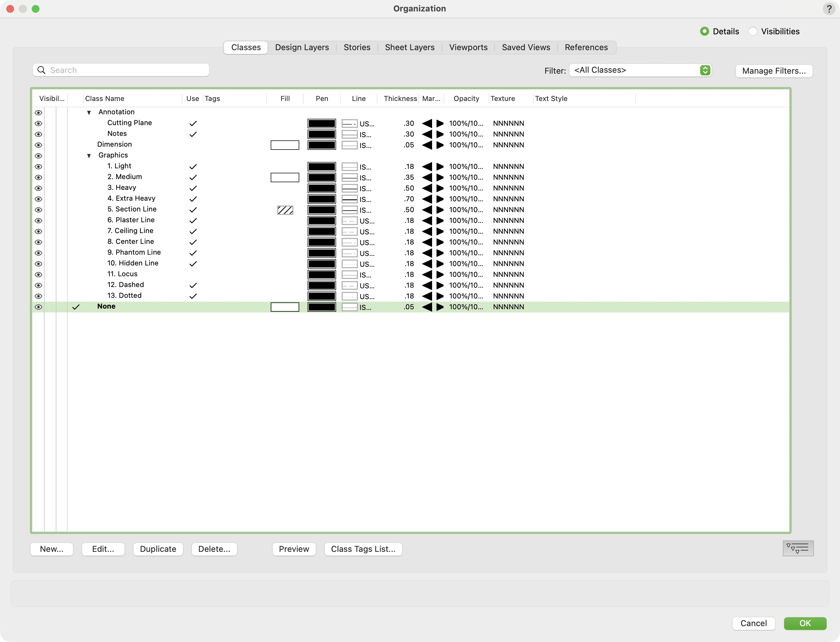Open the Filter All Classes dropdown
This screenshot has height=642, width=840.
(x=640, y=70)
